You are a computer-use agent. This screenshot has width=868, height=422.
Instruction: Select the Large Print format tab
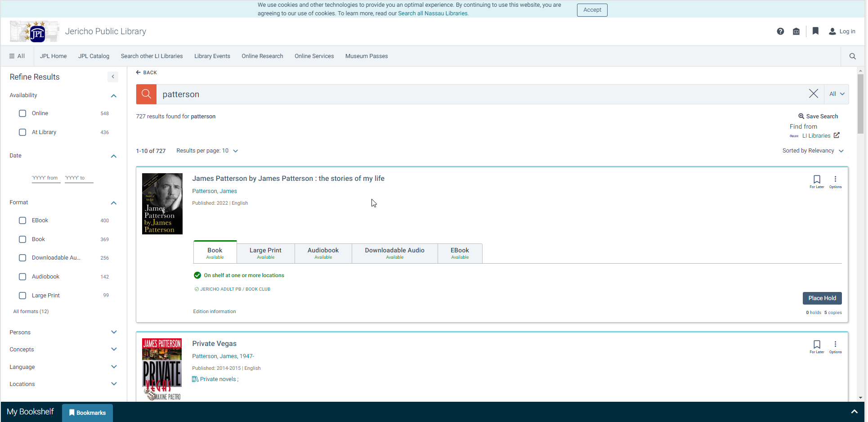(265, 253)
